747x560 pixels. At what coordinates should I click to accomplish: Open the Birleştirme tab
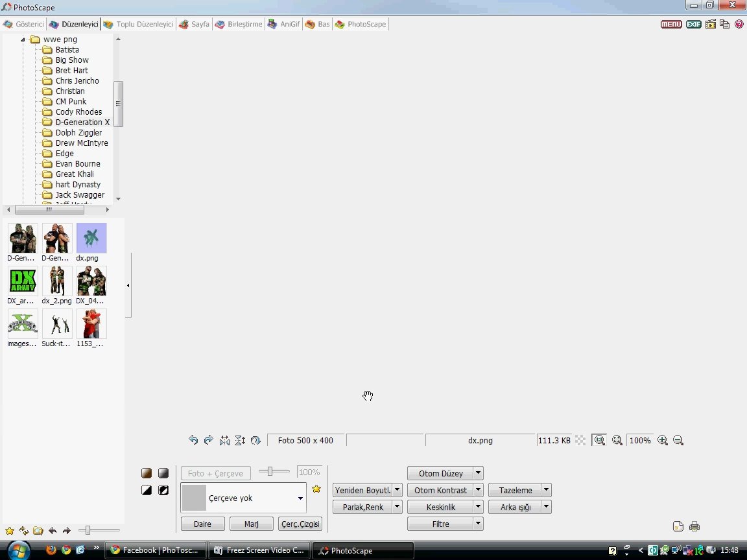[x=239, y=24]
